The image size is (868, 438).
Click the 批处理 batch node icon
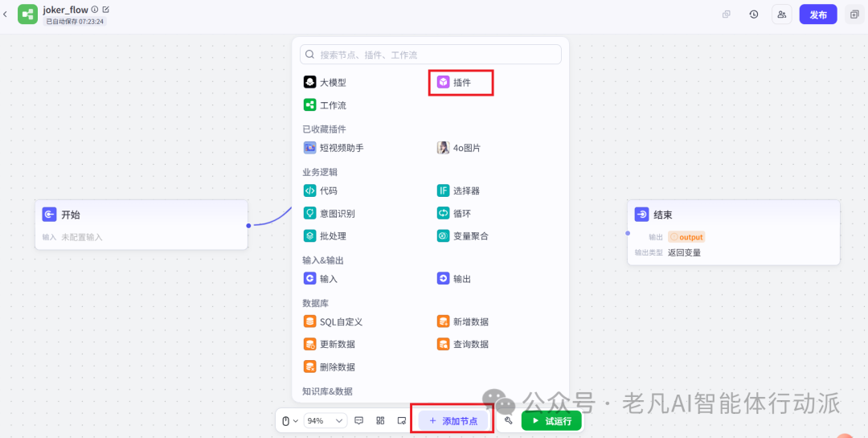pos(309,236)
